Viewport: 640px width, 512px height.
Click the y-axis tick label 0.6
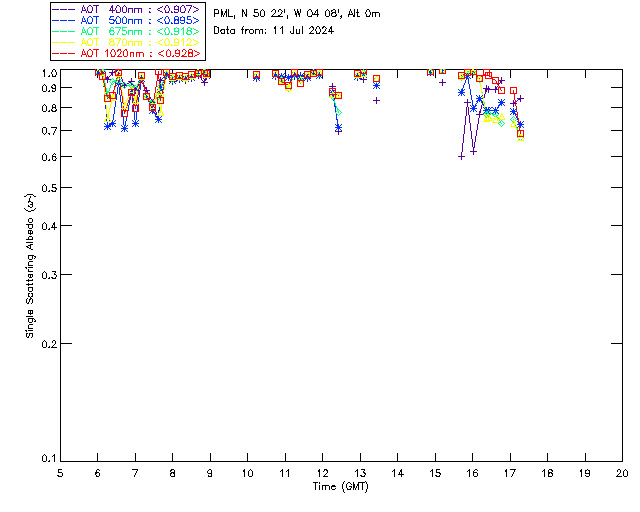click(x=49, y=157)
